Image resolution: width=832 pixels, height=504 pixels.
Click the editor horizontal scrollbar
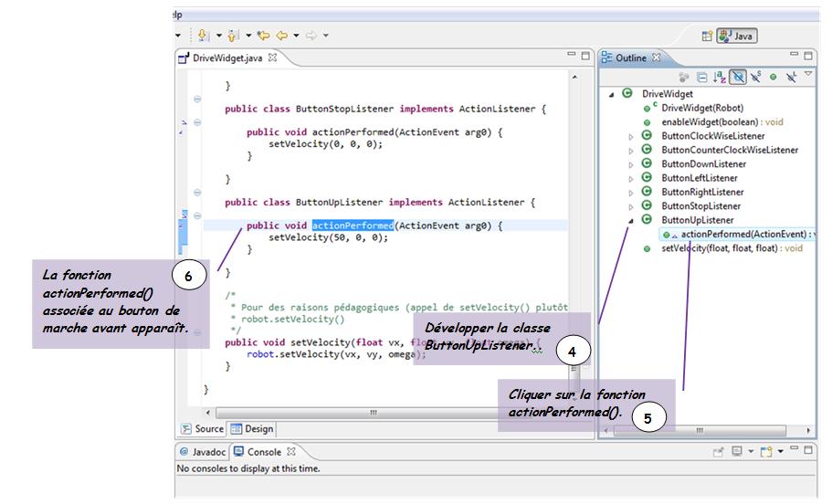(372, 413)
